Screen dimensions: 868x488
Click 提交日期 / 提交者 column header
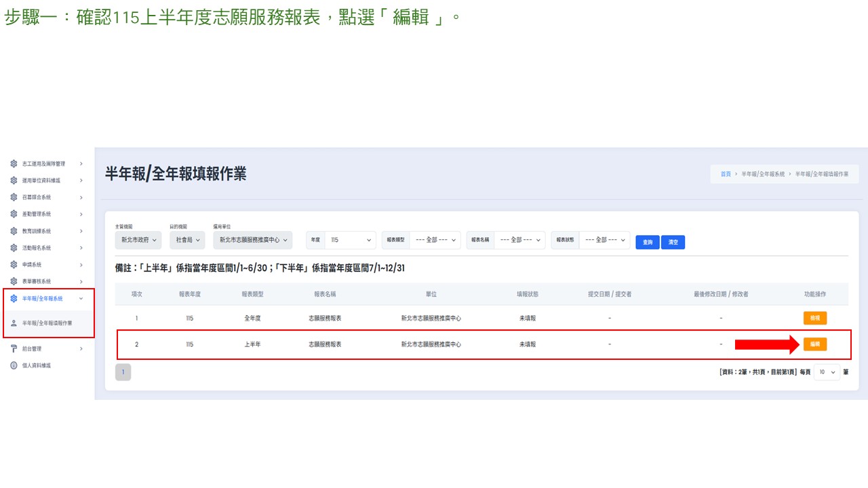pyautogui.click(x=610, y=294)
